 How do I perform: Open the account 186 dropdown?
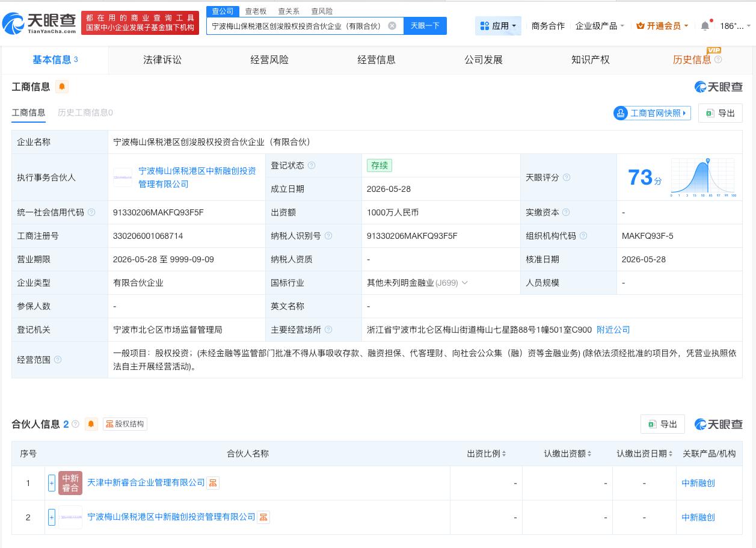pos(736,26)
